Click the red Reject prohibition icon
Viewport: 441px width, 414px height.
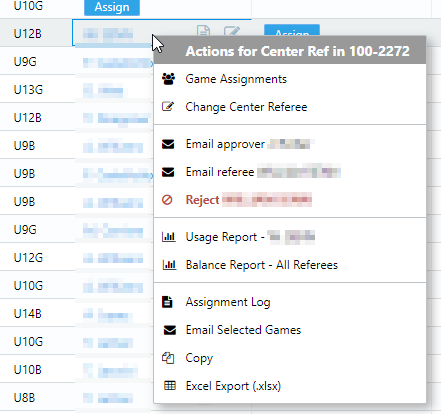point(167,200)
